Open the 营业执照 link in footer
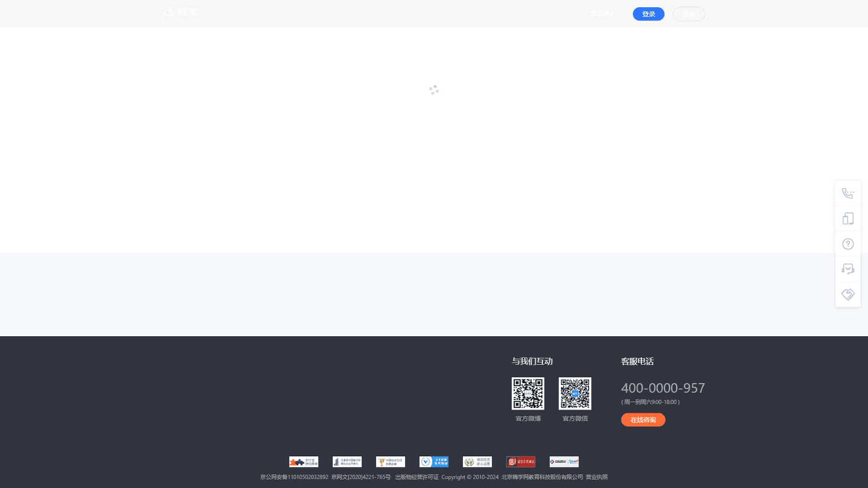The width and height of the screenshot is (868, 488). [x=597, y=477]
